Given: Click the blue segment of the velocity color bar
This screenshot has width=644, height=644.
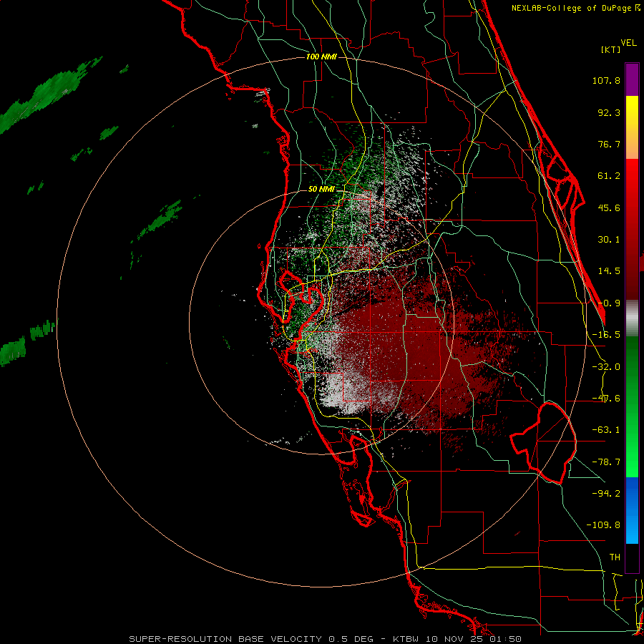Looking at the screenshot, I should [632, 510].
